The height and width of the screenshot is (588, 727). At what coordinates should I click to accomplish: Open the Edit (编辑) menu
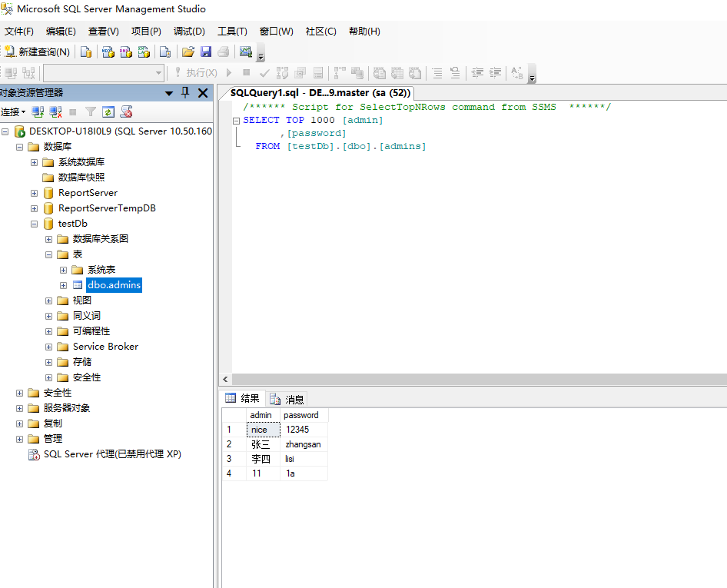[x=61, y=31]
